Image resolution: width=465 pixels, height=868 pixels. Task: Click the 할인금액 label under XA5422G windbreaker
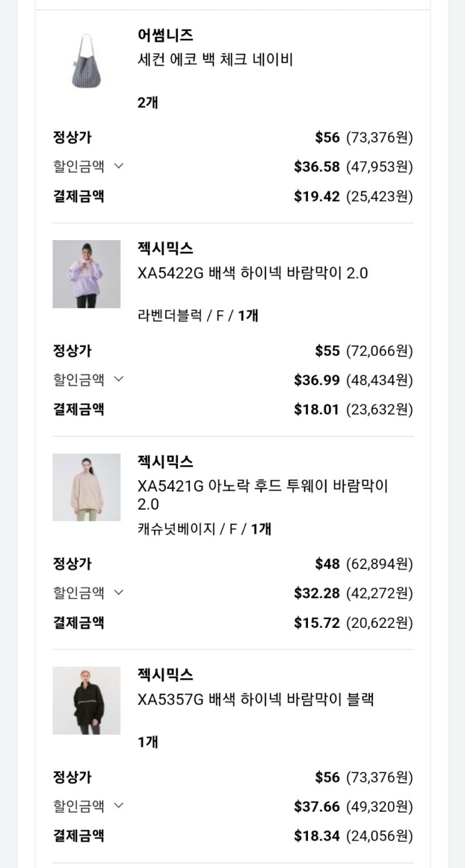pyautogui.click(x=79, y=380)
